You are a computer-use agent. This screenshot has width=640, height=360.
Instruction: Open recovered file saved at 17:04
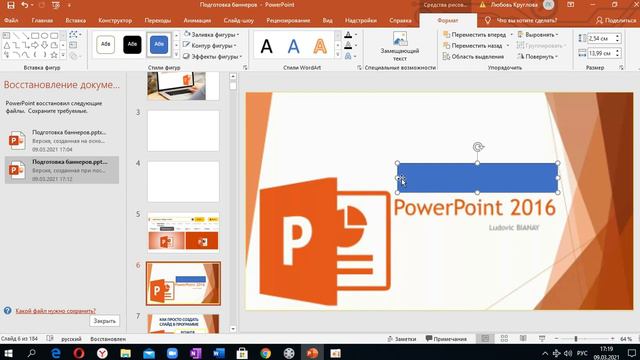62,140
